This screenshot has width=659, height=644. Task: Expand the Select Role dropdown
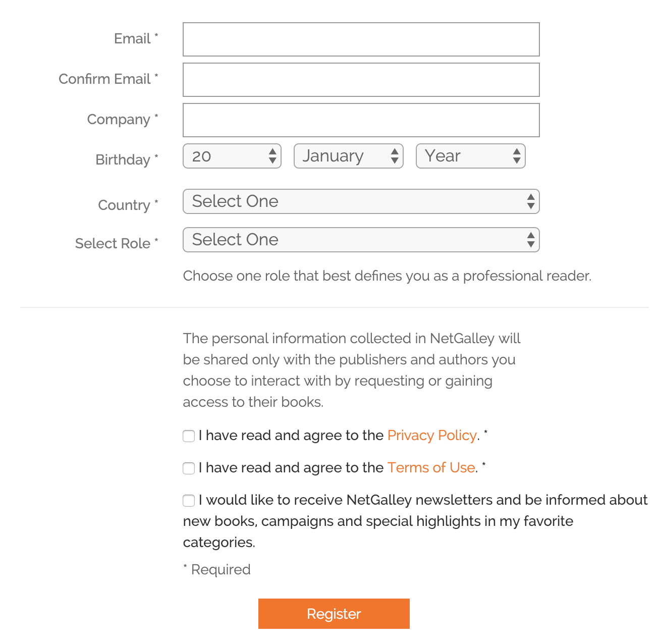tap(361, 240)
